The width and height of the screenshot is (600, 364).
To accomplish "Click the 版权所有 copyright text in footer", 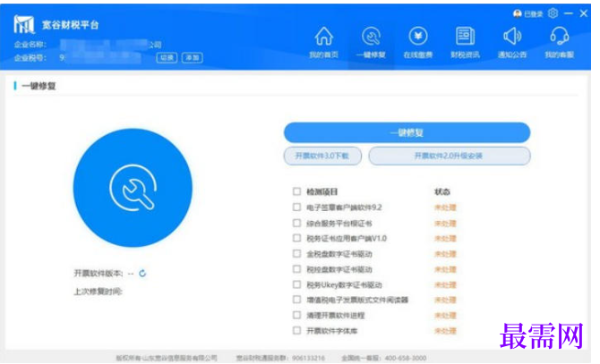I will click(x=167, y=358).
